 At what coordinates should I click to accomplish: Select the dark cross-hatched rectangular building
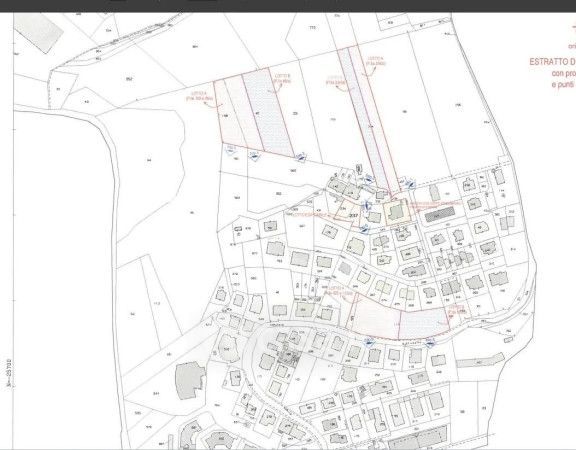click(x=440, y=214)
